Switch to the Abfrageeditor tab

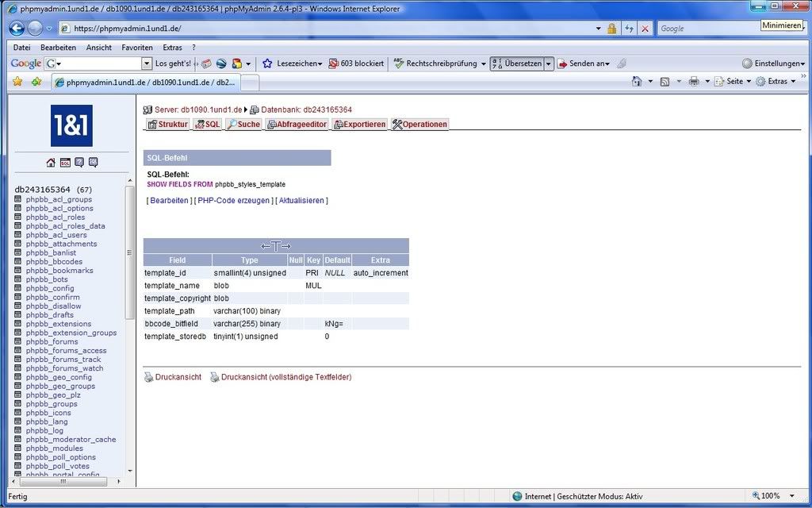(x=297, y=125)
